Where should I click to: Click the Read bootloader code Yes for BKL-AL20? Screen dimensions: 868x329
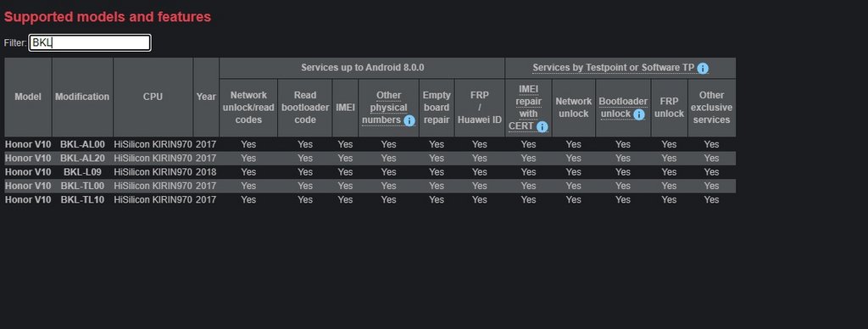[x=305, y=159]
